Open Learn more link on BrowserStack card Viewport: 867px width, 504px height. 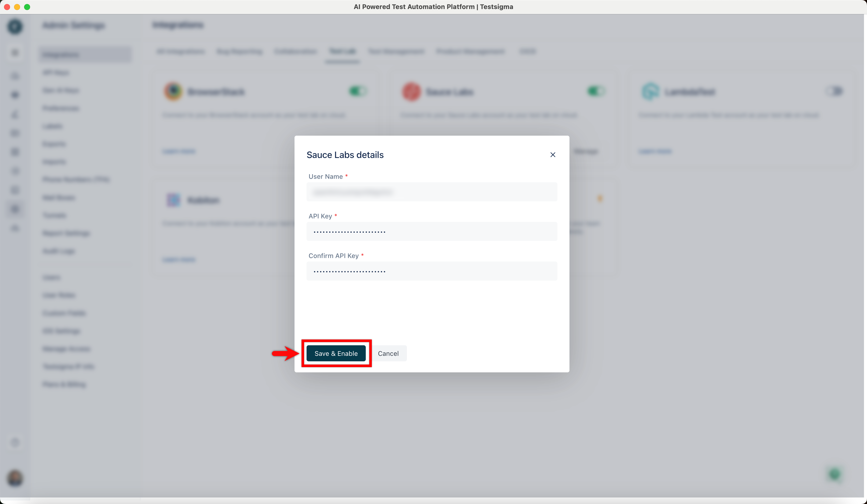tap(179, 151)
